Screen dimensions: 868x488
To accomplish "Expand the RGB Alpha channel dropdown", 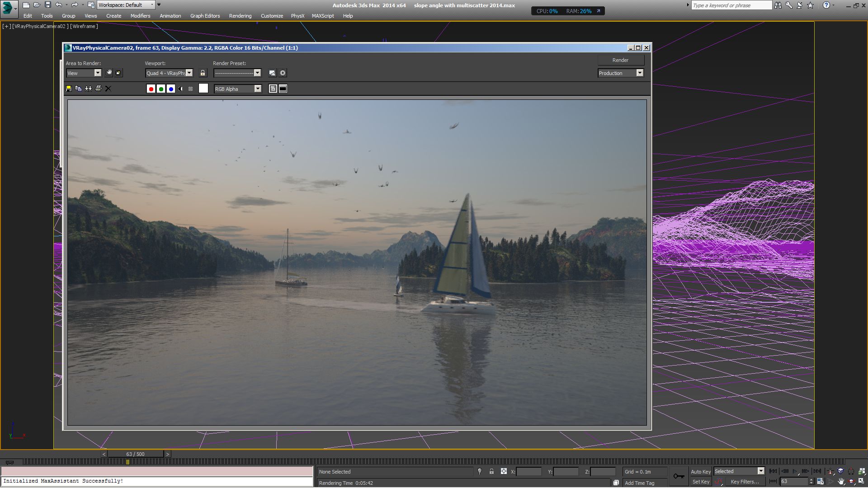I will (257, 89).
